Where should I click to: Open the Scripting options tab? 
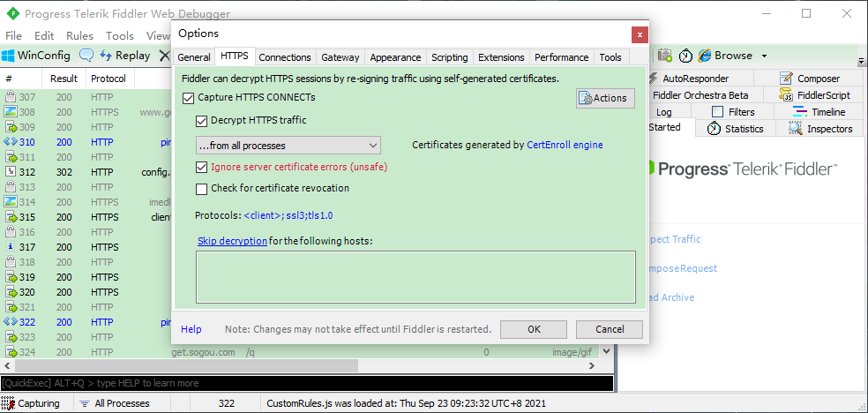click(450, 57)
